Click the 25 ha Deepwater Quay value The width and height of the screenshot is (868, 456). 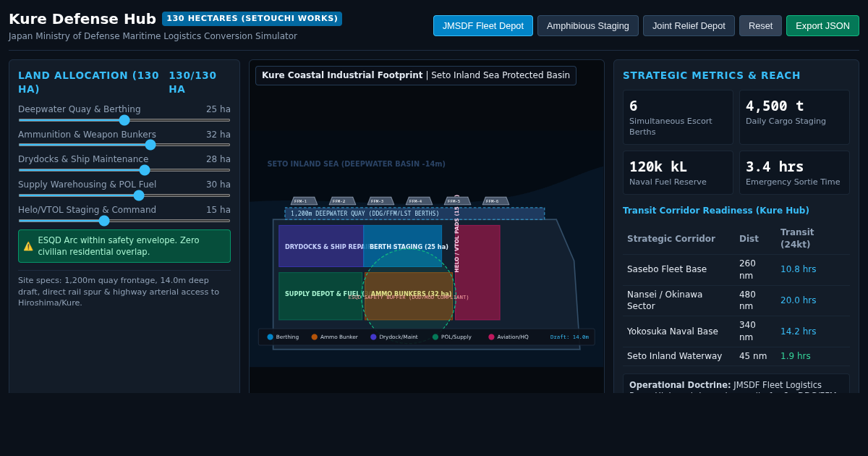[x=218, y=109]
